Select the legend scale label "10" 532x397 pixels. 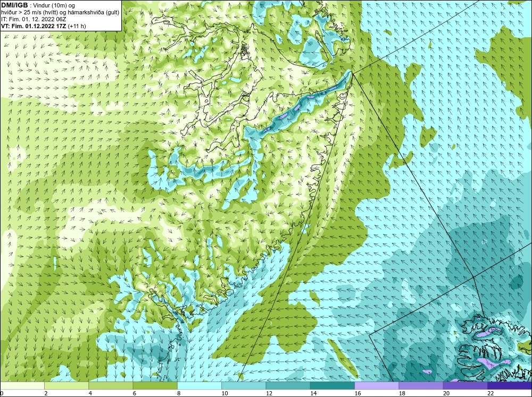(225, 393)
